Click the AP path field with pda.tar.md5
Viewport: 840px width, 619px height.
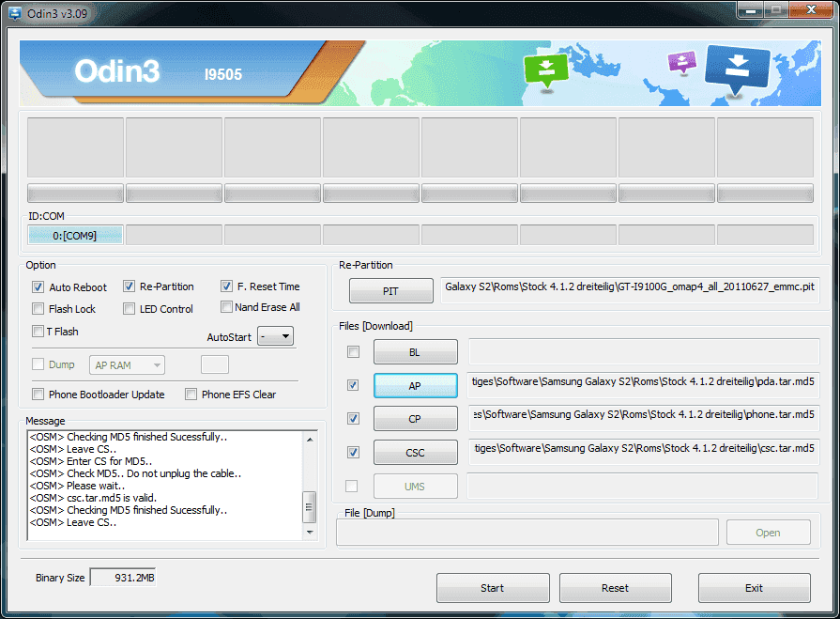[644, 385]
